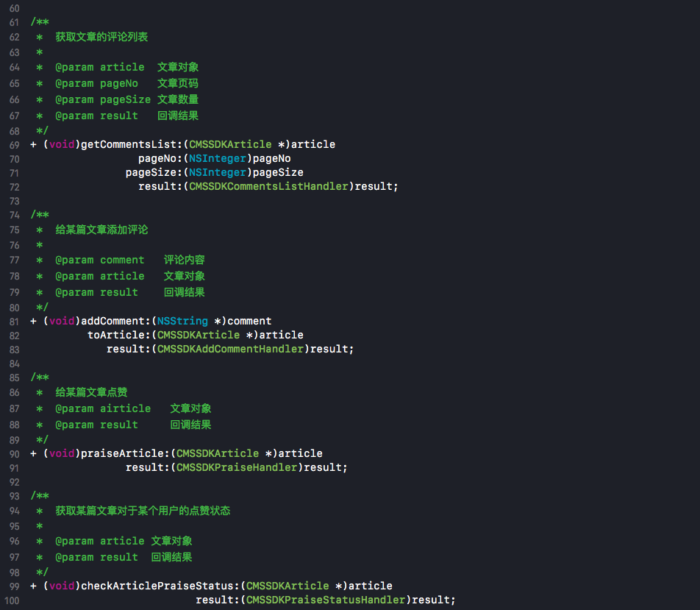
Task: Click the comment 获取某篇文章对于某个用户的点赞状态
Action: pyautogui.click(x=143, y=511)
